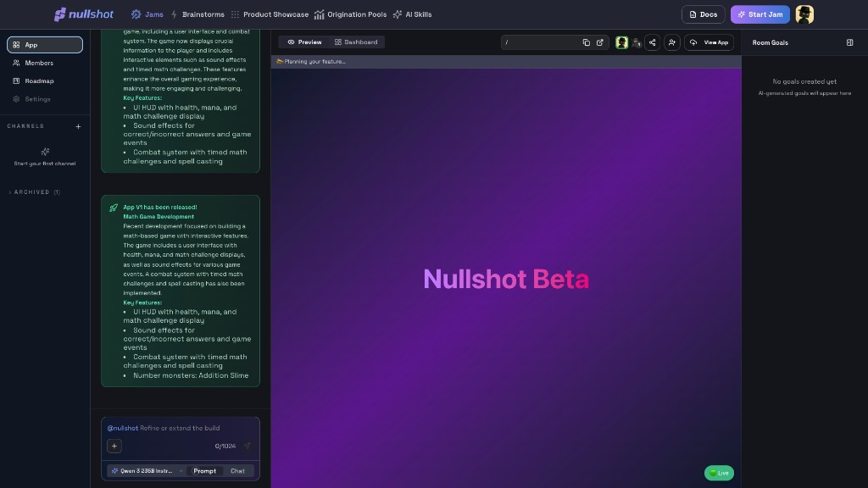Open preview in new window icon
Viewport: 868px width, 488px height.
(599, 42)
